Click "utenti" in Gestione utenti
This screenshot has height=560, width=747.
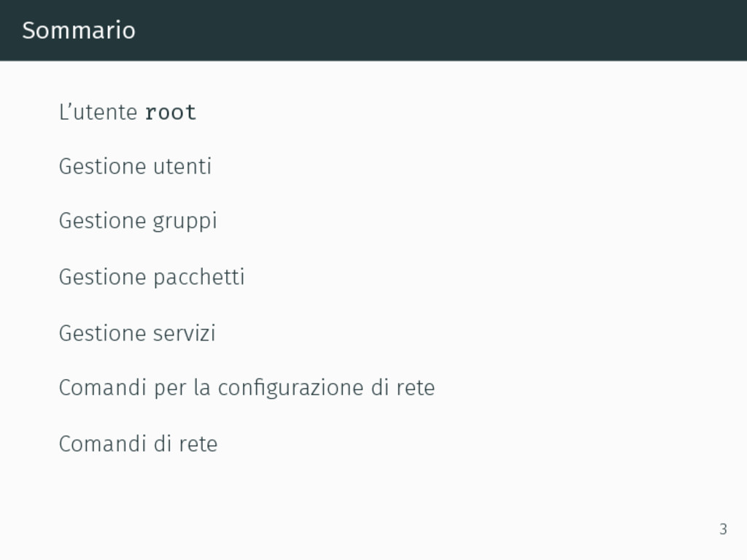(x=182, y=167)
